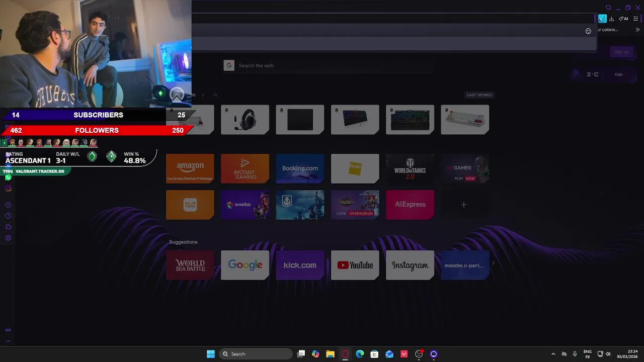Open the moodle.u-pari... suggestion tile
Image resolution: width=644 pixels, height=362 pixels.
(x=465, y=265)
